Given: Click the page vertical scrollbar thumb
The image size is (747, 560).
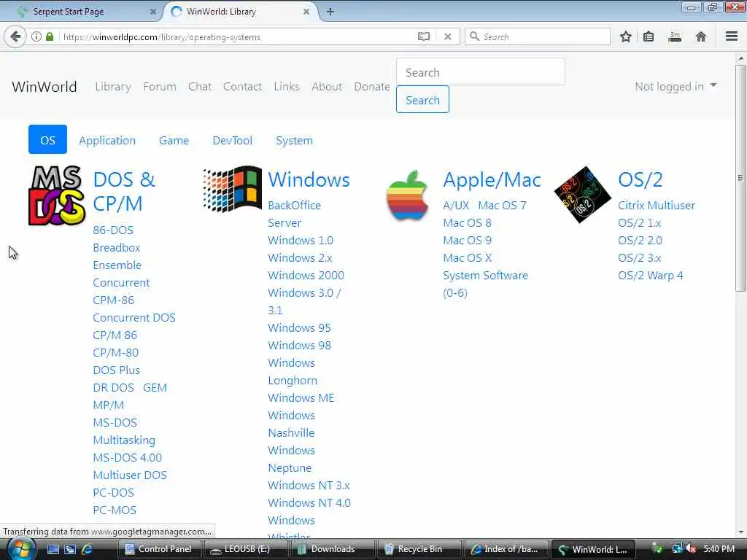Looking at the screenshot, I should coord(740,178).
